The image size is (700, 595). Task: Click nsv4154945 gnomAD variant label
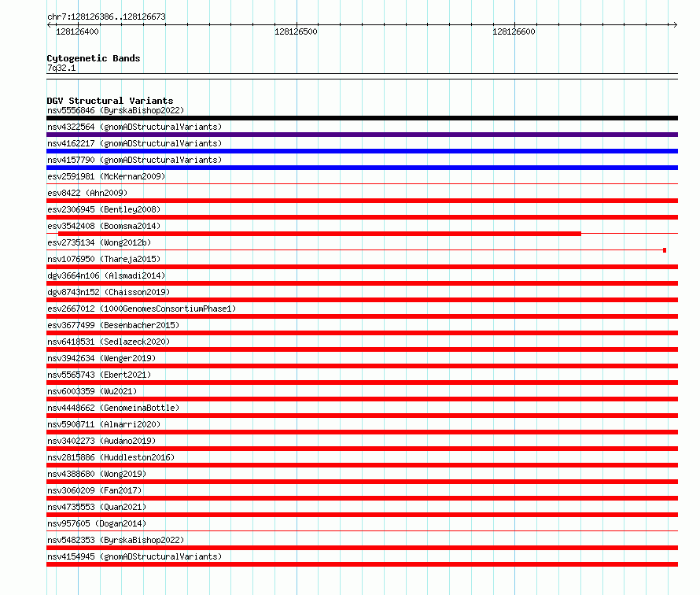[x=134, y=556]
